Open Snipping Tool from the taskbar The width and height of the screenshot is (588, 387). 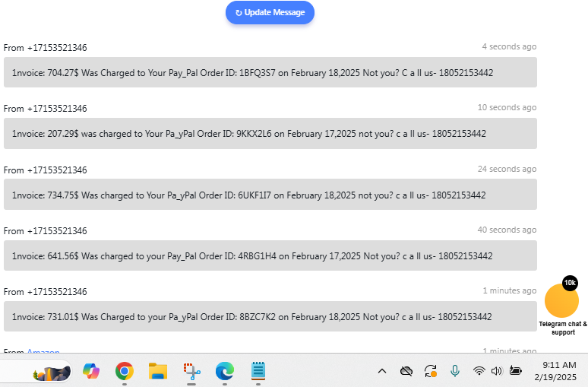[191, 371]
